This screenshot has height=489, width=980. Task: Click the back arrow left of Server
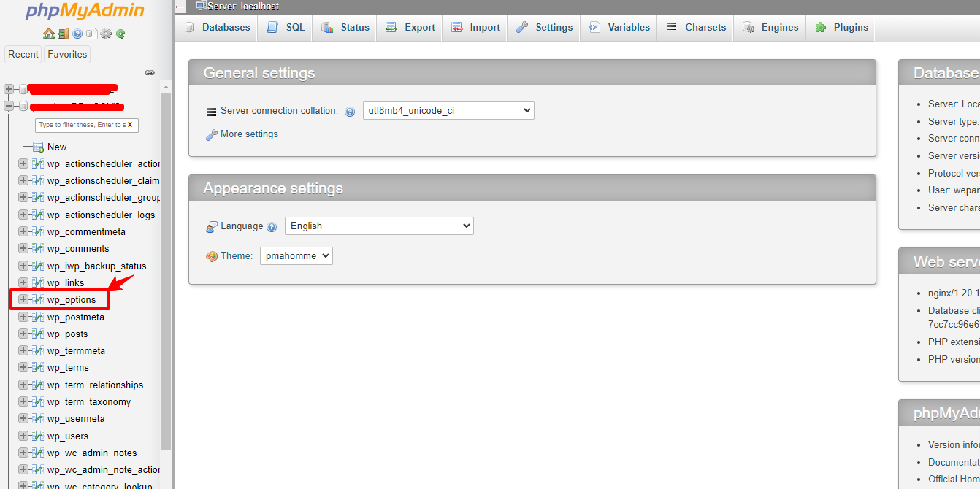(180, 7)
